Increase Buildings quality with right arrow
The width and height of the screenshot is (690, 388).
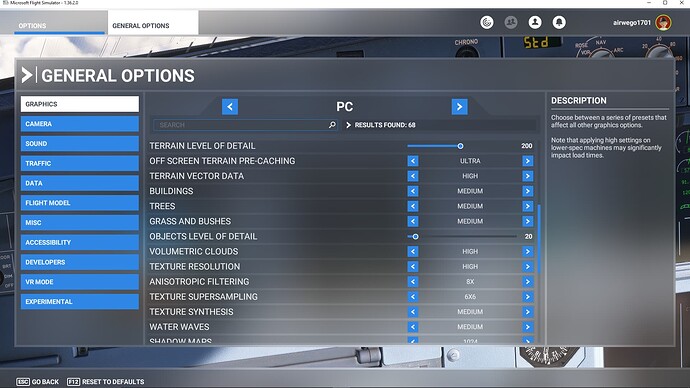point(528,191)
